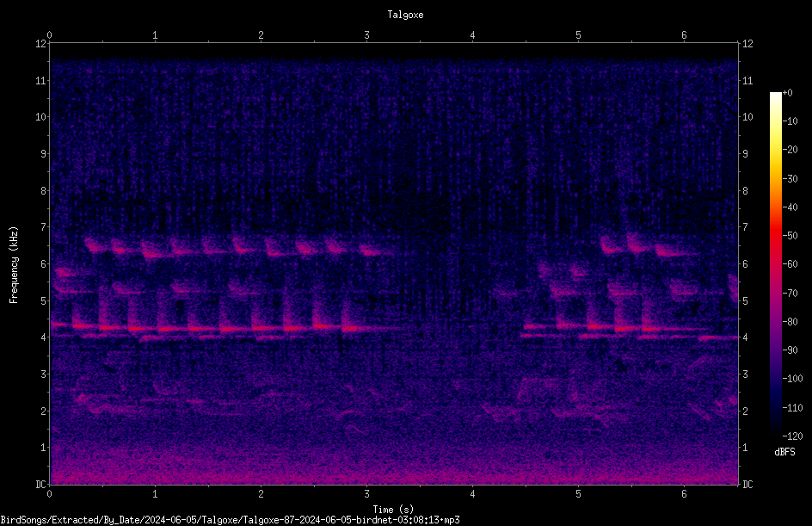Click the Time (s) axis label
This screenshot has height=526, width=812.
point(393,510)
